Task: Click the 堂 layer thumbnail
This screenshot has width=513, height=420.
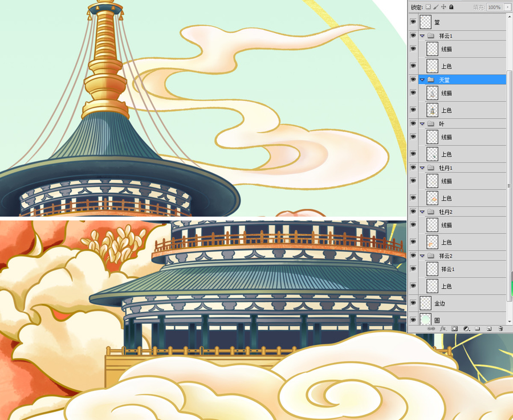Action: click(425, 22)
